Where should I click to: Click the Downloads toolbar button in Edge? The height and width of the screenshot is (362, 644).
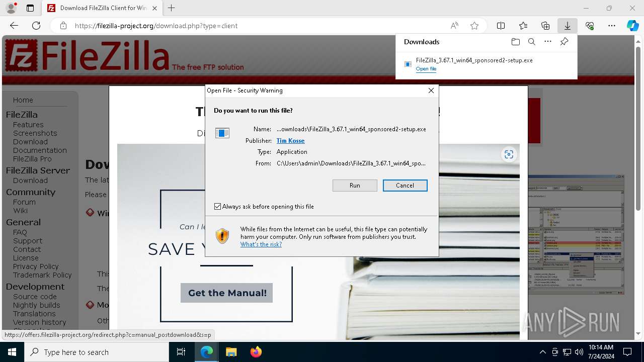567,26
